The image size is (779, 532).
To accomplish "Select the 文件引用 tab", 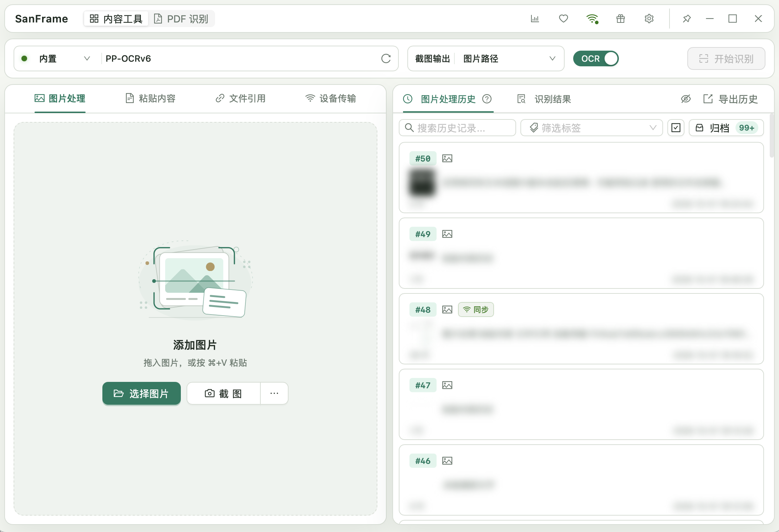I will pyautogui.click(x=241, y=98).
